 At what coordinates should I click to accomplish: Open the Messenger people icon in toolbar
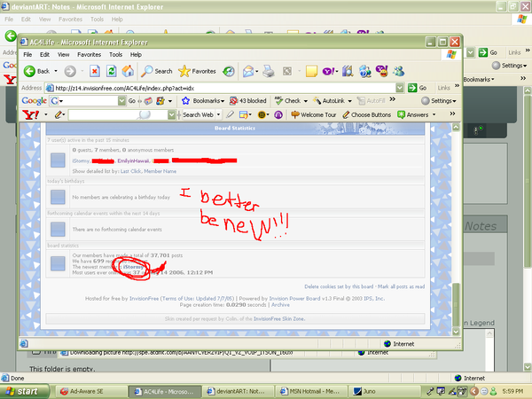tap(399, 71)
